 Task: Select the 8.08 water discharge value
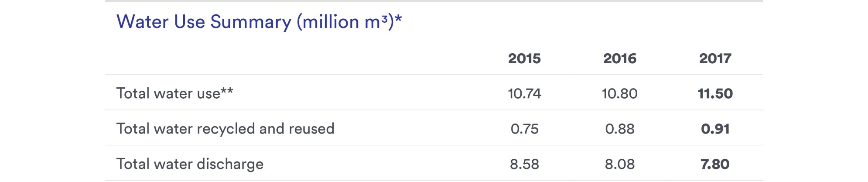click(619, 164)
